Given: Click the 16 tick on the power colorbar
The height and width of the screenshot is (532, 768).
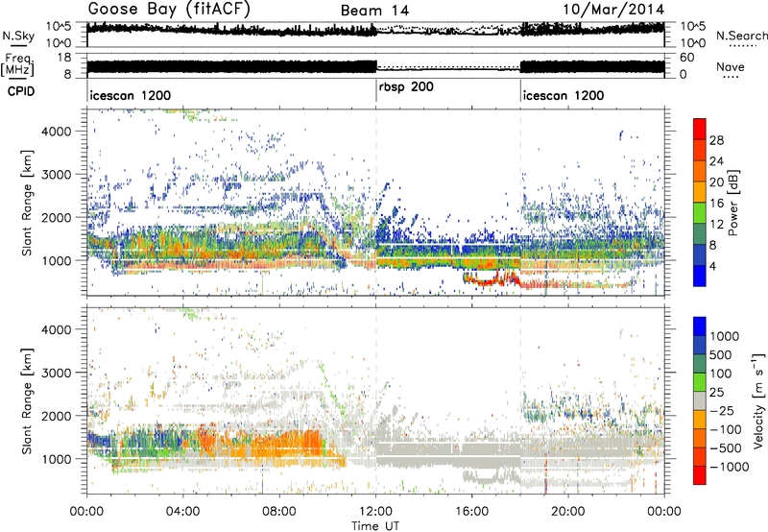Looking at the screenshot, I should (x=716, y=204).
